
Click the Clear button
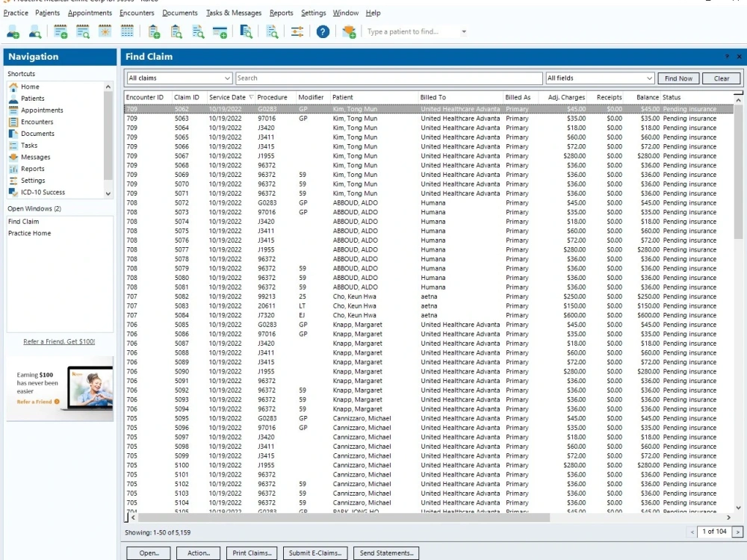tap(722, 78)
